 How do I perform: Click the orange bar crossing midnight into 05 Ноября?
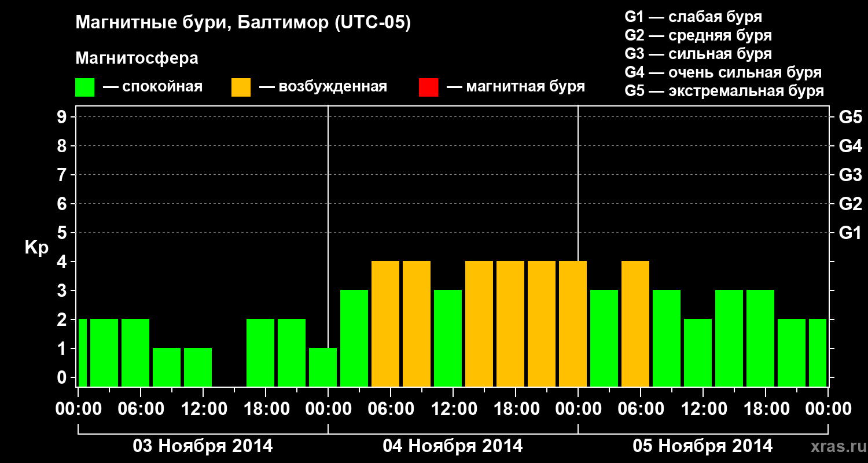pyautogui.click(x=573, y=324)
